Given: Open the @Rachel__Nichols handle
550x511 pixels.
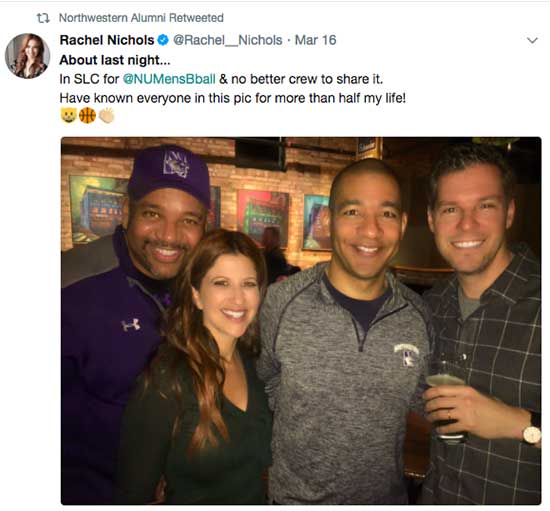Looking at the screenshot, I should tap(228, 40).
